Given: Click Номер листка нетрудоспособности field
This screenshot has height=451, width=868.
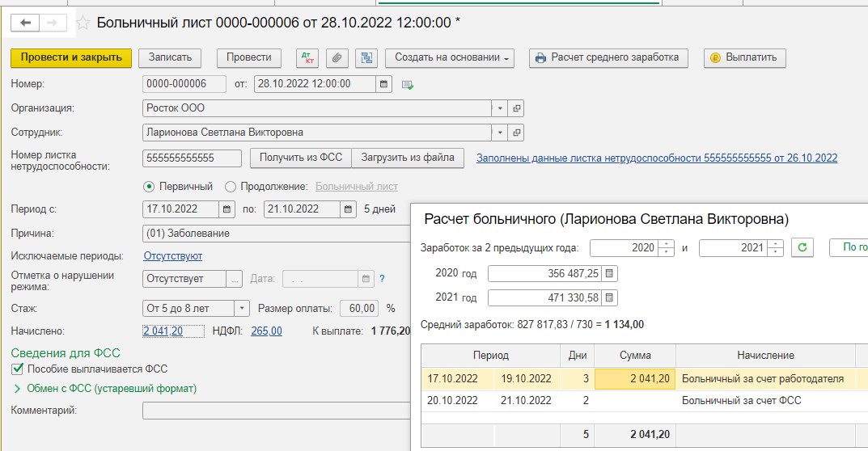Looking at the screenshot, I should click(192, 158).
